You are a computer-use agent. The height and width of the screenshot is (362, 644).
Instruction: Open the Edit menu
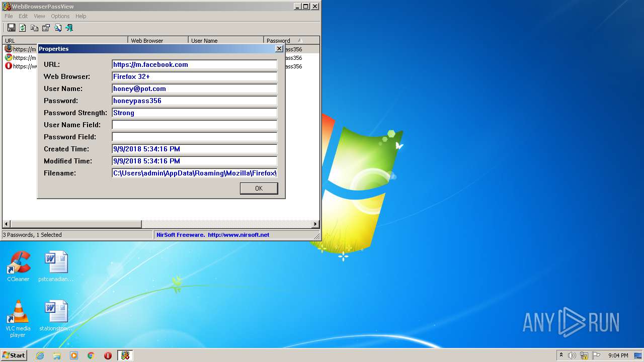point(23,16)
